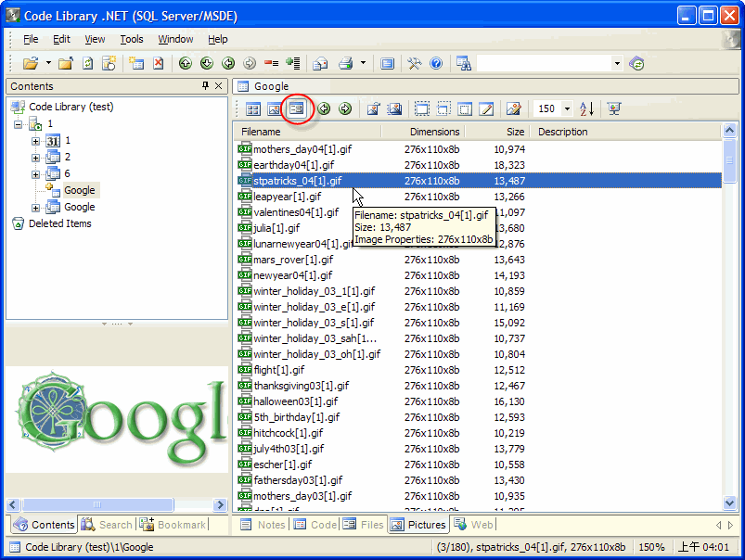Screen dimensions: 745x560
Task: Close the Contents panel
Action: (219, 85)
